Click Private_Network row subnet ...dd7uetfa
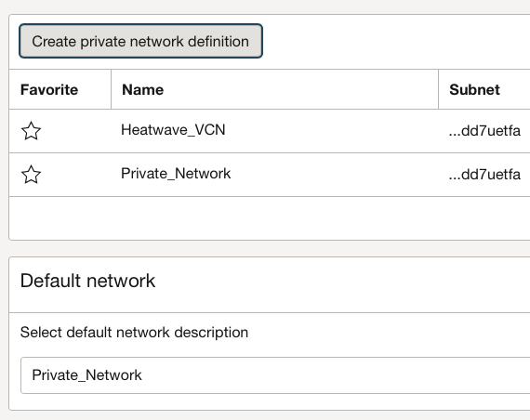Viewport: 530px width, 420px height. click(x=484, y=175)
